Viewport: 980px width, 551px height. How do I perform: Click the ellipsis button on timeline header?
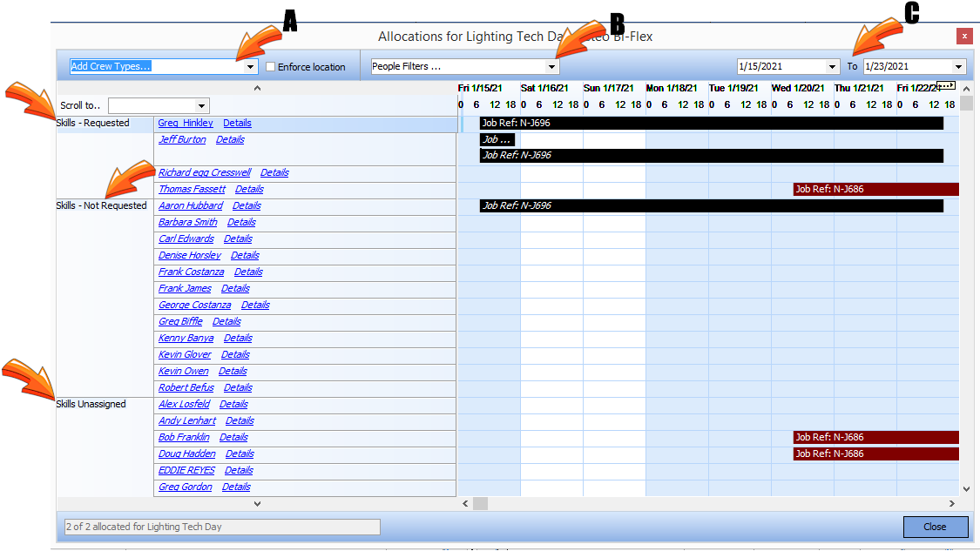click(947, 85)
